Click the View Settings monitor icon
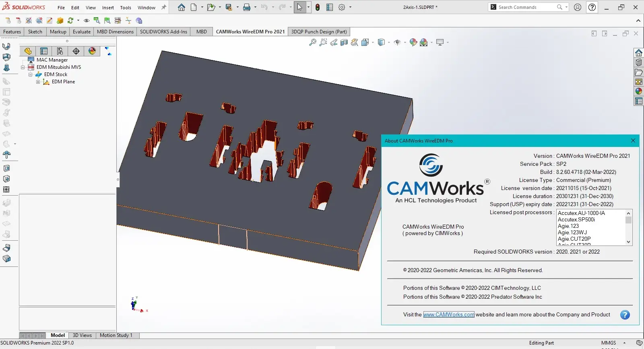 pyautogui.click(x=440, y=42)
